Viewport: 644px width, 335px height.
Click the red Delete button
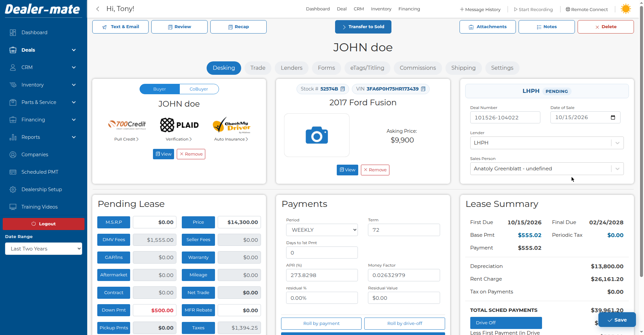coord(605,27)
